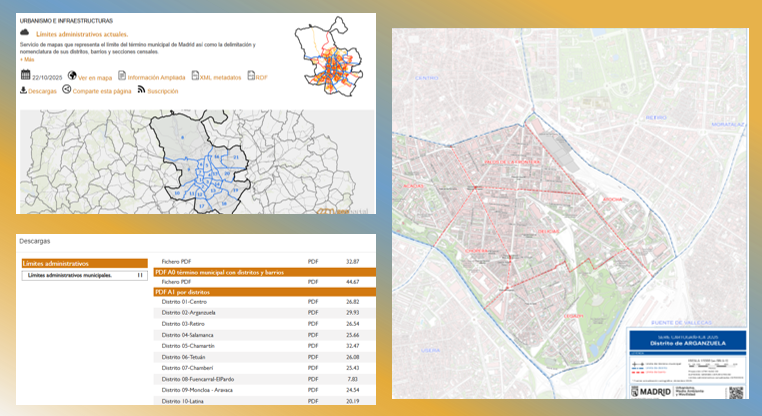Download the Fichero PDF sized 44.67

[265, 282]
